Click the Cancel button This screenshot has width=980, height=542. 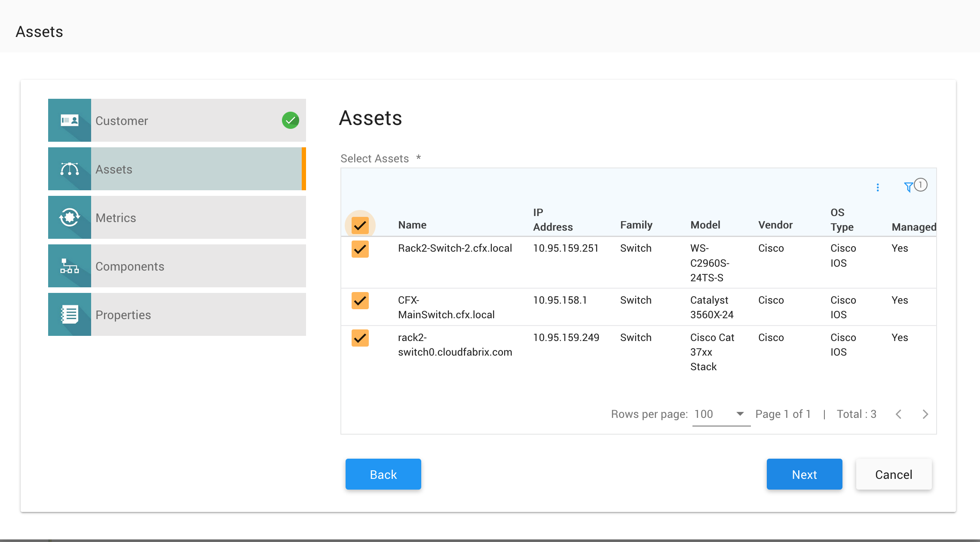point(894,474)
